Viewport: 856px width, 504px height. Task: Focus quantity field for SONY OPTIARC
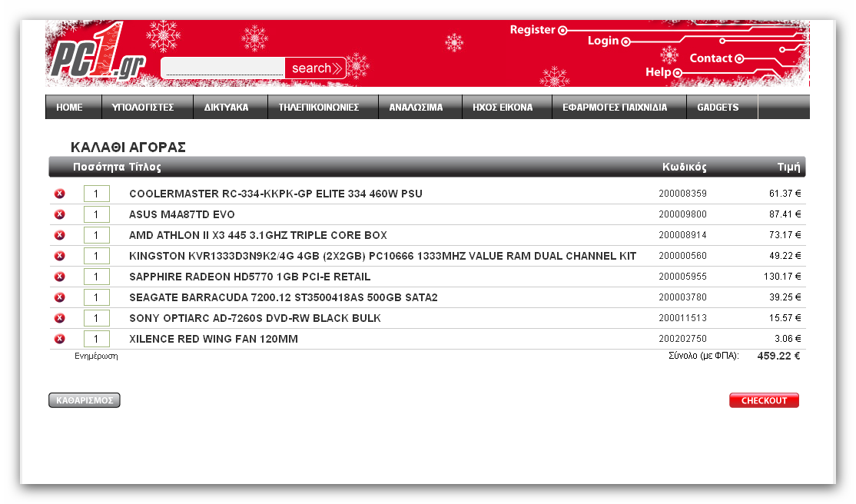point(97,318)
